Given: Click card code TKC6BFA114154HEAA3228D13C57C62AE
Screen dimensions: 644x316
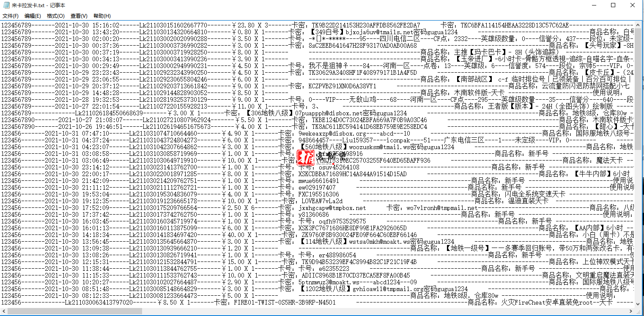Looking at the screenshot, I should click(515, 25).
